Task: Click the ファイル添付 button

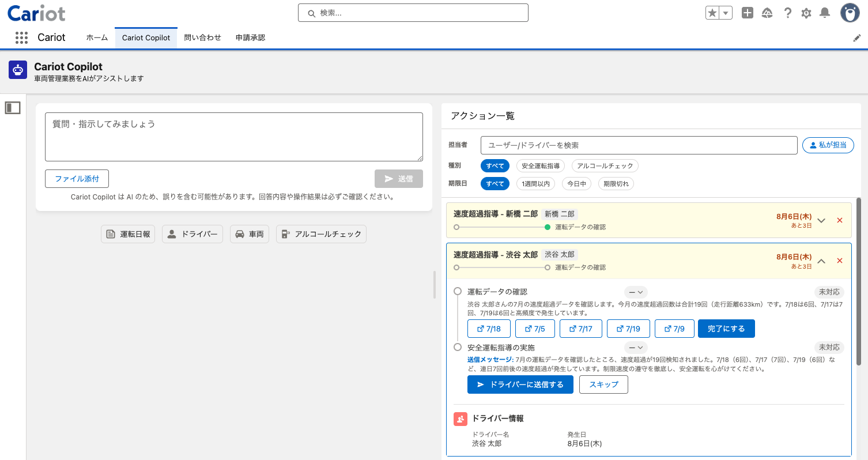Action: click(x=77, y=179)
